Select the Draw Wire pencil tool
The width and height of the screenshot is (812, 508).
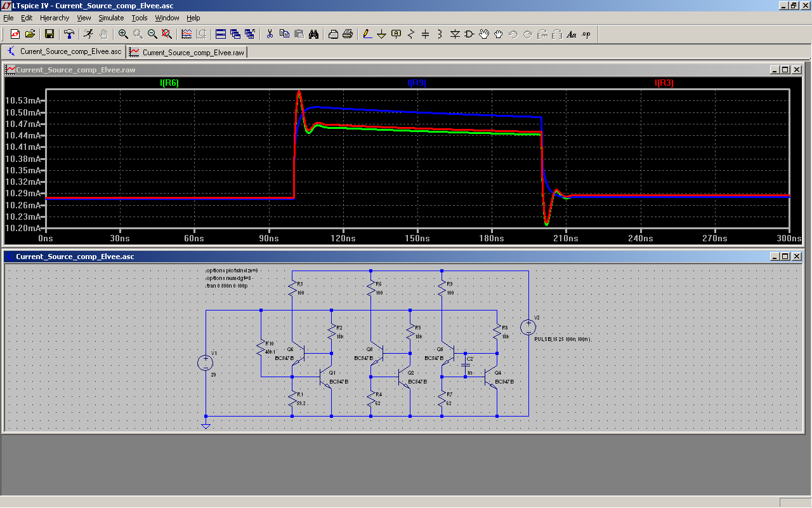[x=367, y=34]
